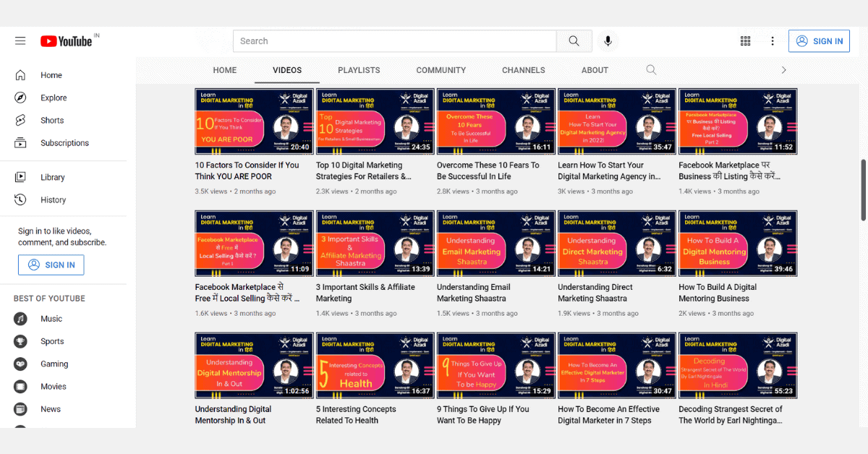Click the 'BEST OF YOUTUBE' heading text
The height and width of the screenshot is (454, 868).
(49, 299)
